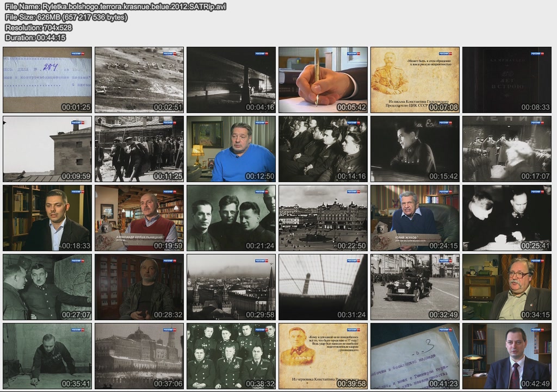Viewport: 557px width, 392px height.
Task: Open the 00:39:58 Rokossovsky draft quote thumbnail
Action: [x=323, y=356]
